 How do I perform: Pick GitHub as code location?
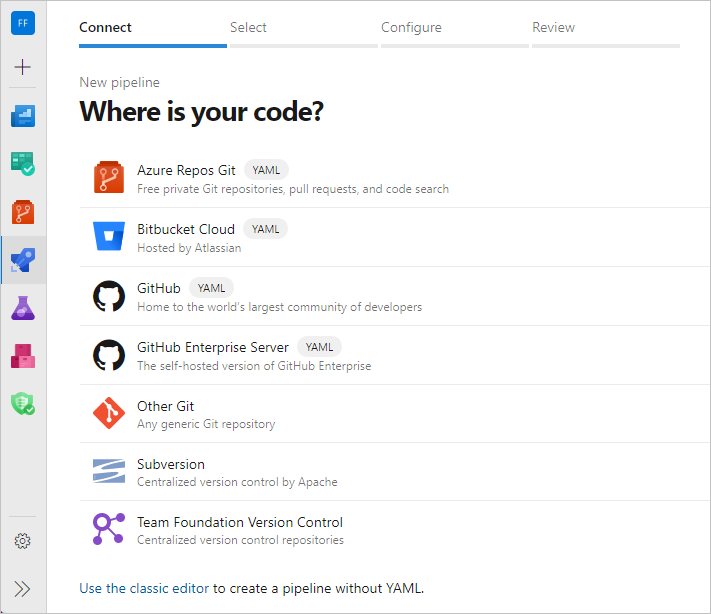click(x=159, y=288)
